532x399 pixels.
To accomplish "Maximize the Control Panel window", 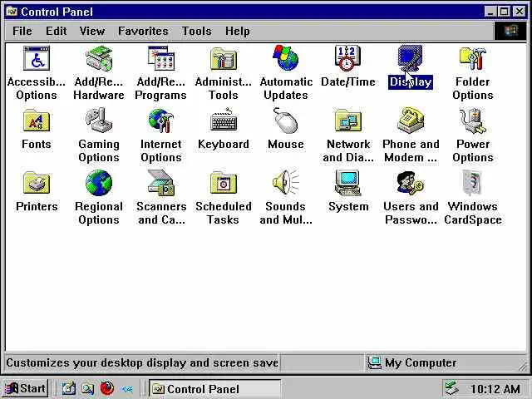I will (x=505, y=12).
